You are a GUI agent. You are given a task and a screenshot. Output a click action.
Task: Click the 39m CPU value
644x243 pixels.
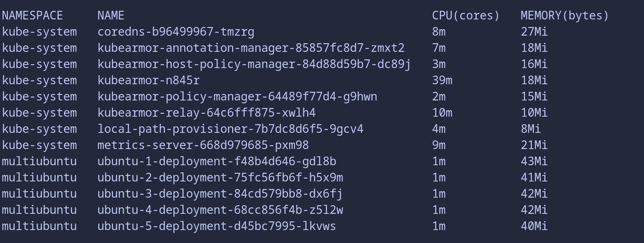(442, 80)
